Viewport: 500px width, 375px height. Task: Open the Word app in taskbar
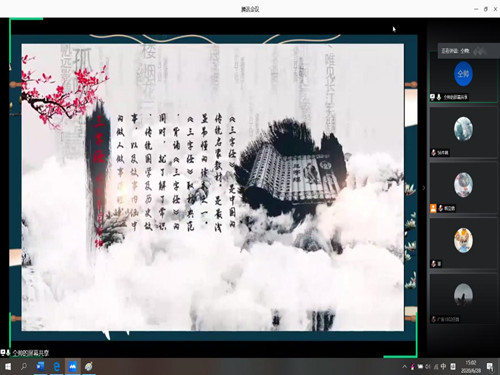click(41, 367)
